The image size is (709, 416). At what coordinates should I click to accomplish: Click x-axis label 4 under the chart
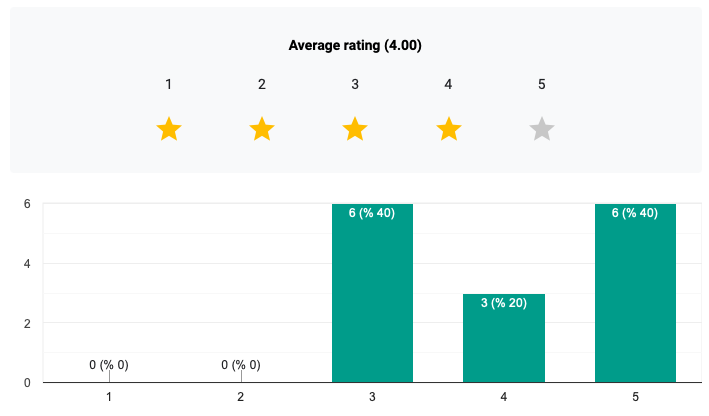[504, 397]
